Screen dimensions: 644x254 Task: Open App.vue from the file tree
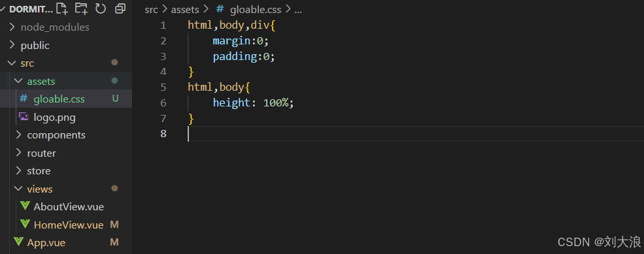tap(46, 243)
